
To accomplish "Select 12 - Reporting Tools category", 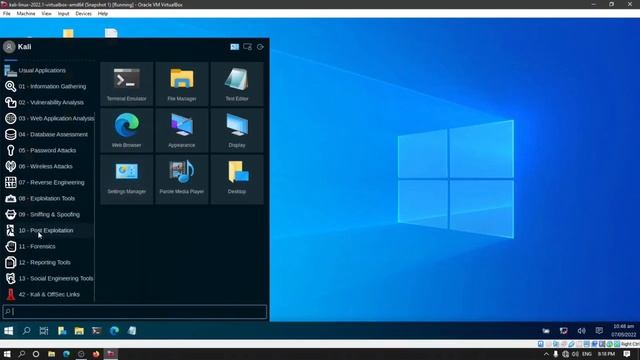I will tap(48, 262).
